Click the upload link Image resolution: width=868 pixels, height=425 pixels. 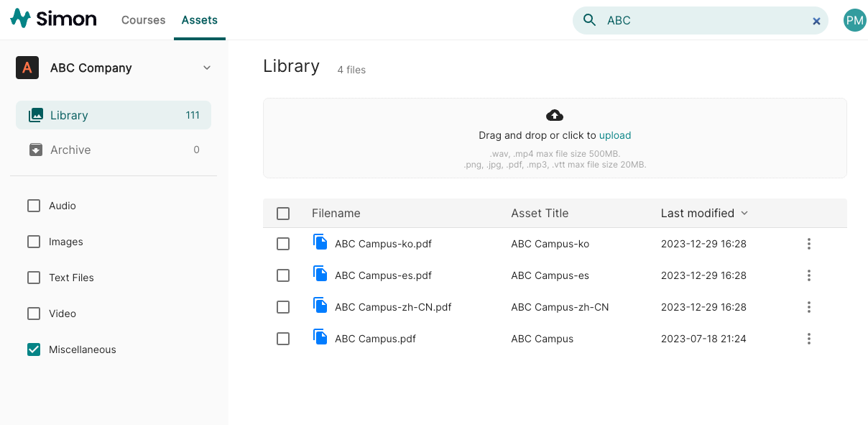[x=615, y=134]
